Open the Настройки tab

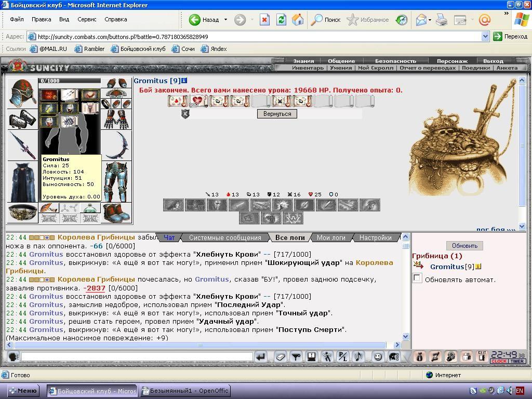click(375, 237)
